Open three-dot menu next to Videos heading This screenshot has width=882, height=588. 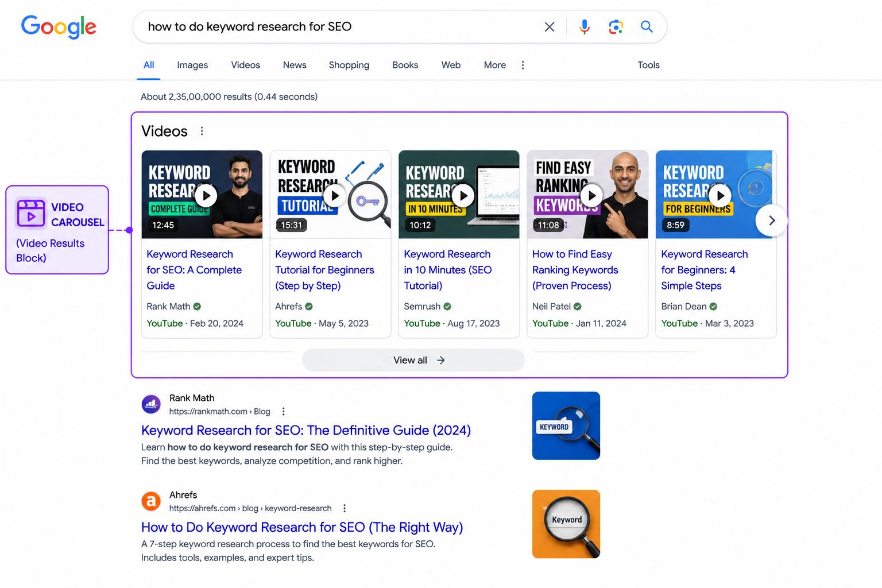202,131
